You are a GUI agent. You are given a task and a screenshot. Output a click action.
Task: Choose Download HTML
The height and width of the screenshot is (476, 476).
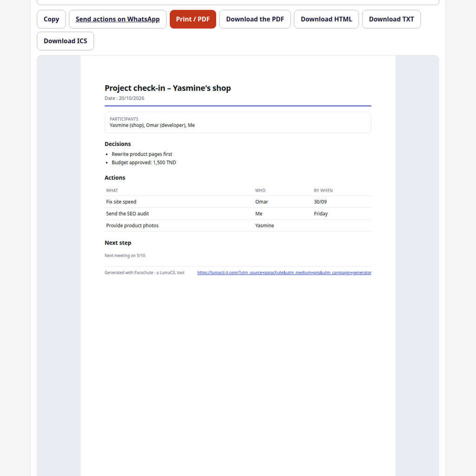[x=326, y=19]
